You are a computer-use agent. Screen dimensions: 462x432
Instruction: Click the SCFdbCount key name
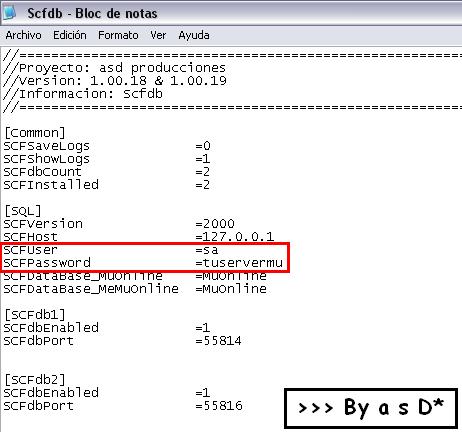[x=42, y=172]
